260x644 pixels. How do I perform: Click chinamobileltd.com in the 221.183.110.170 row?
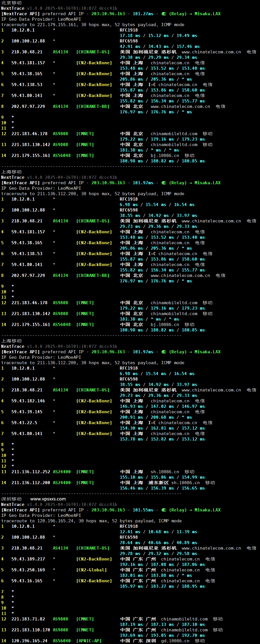tap(184, 630)
